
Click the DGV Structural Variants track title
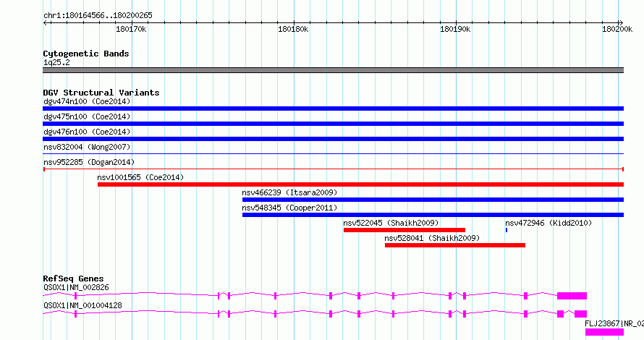click(101, 93)
